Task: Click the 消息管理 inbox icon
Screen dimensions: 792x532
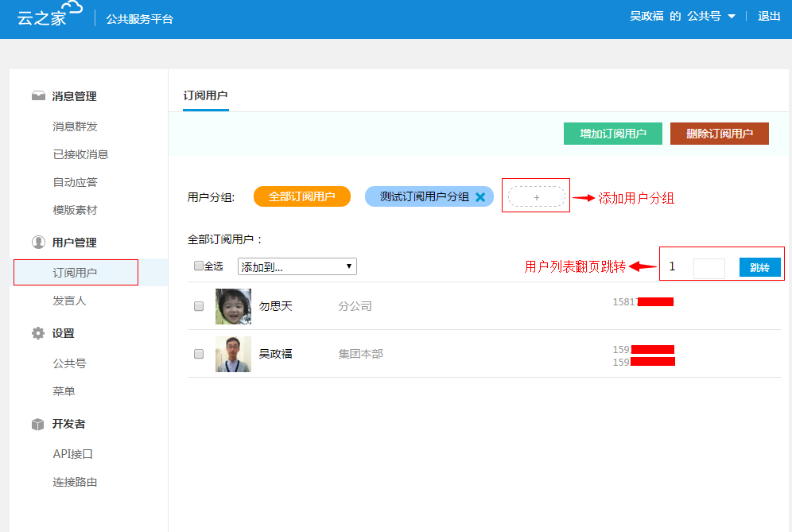Action: (x=38, y=96)
